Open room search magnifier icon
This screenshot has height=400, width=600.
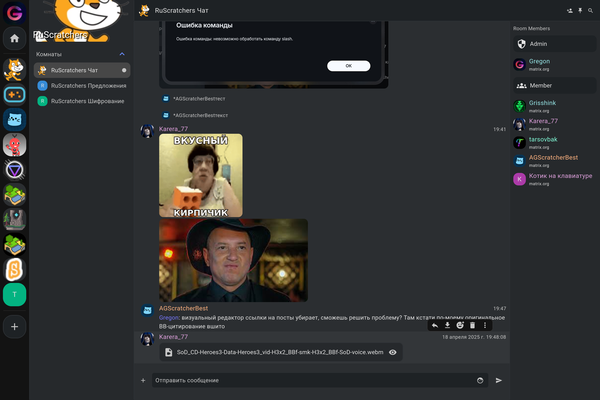point(591,9)
